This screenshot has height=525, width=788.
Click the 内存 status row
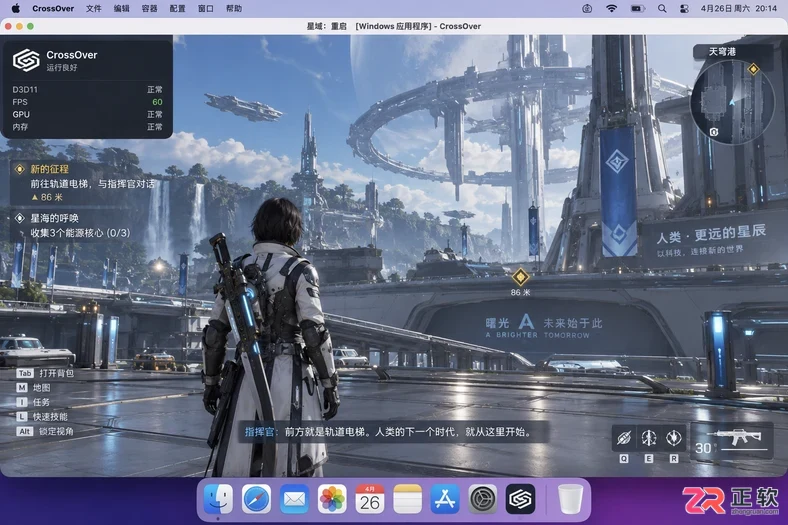(87, 127)
